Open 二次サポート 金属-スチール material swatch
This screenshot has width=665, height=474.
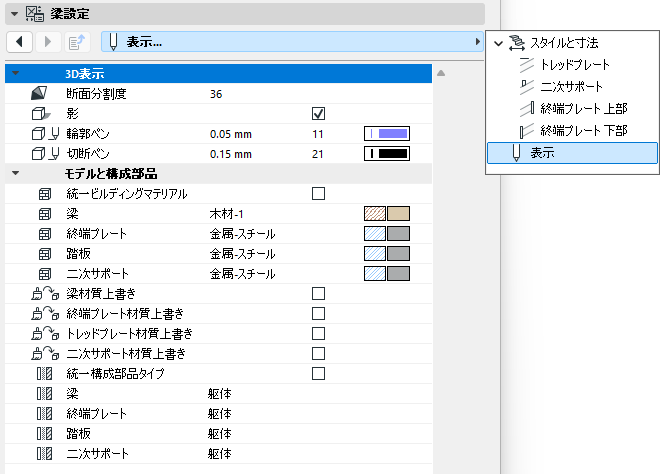[x=387, y=273]
